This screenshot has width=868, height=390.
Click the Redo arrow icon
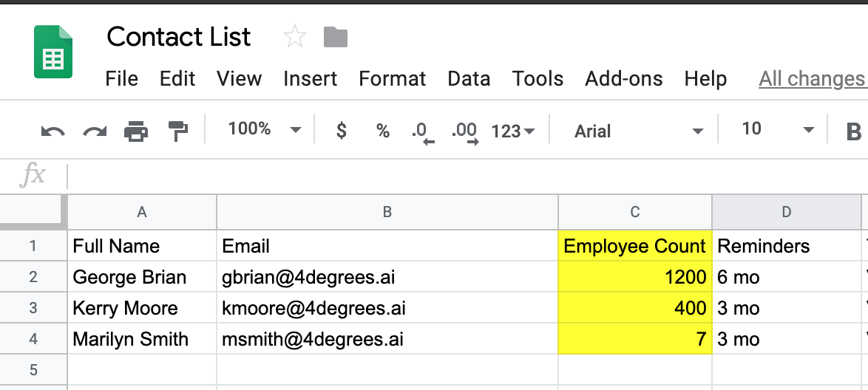pos(95,131)
